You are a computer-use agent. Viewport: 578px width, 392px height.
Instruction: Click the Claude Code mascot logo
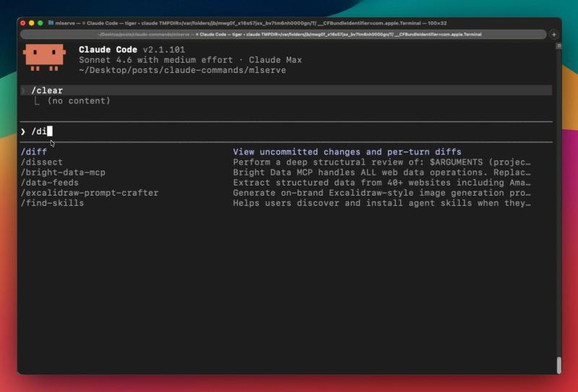click(x=44, y=58)
